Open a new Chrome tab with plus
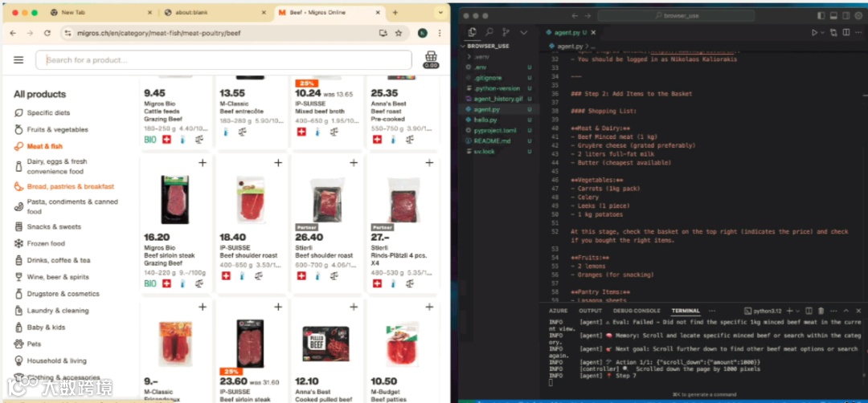Image resolution: width=868 pixels, height=403 pixels. 395,13
